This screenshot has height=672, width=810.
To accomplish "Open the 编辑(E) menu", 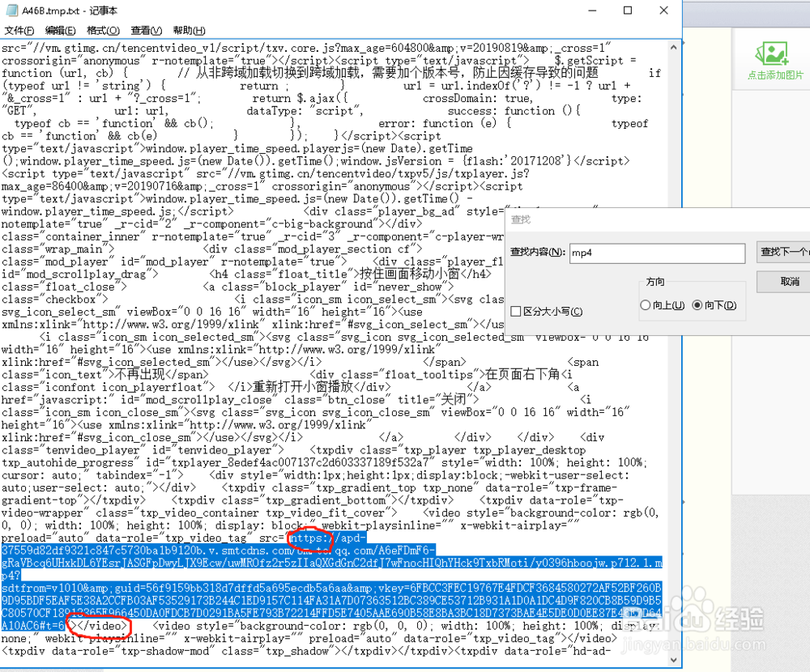I will pos(60,31).
